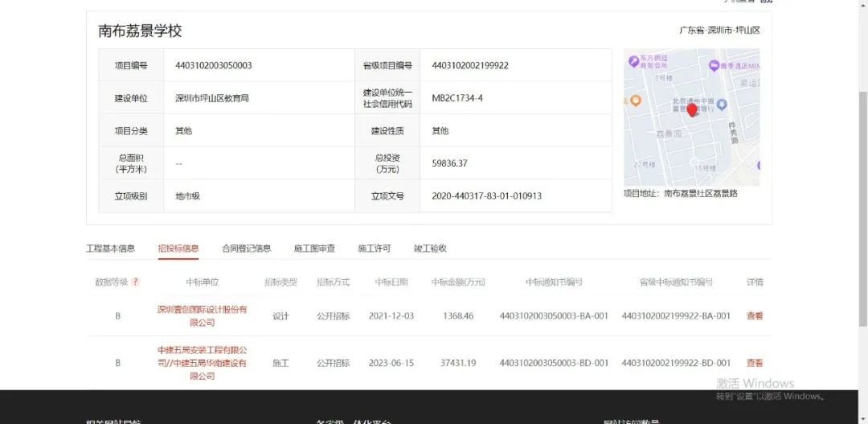Select the 招投标信息 tab
The width and height of the screenshot is (868, 424).
point(178,249)
